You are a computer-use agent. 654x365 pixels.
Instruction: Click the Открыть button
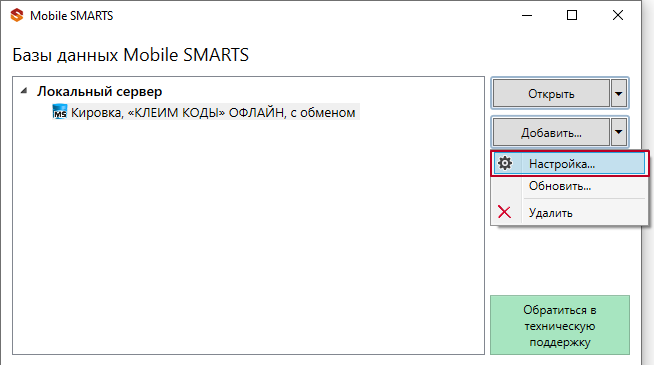tap(551, 93)
